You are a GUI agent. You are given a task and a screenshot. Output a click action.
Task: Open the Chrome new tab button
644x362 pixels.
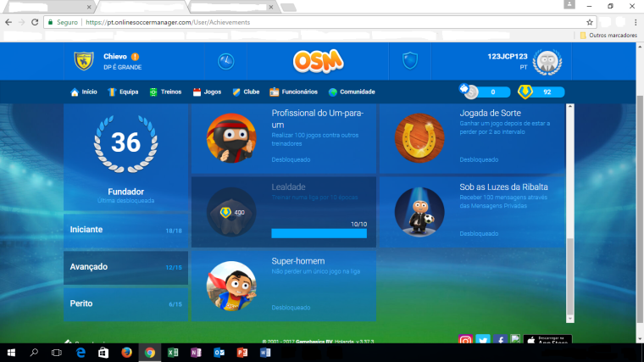pos(289,7)
